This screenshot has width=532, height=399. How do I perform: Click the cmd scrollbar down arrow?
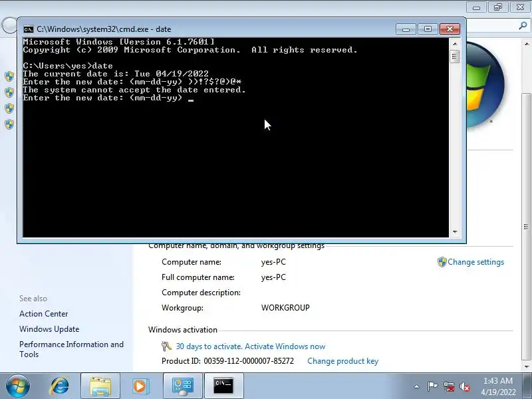pyautogui.click(x=455, y=231)
